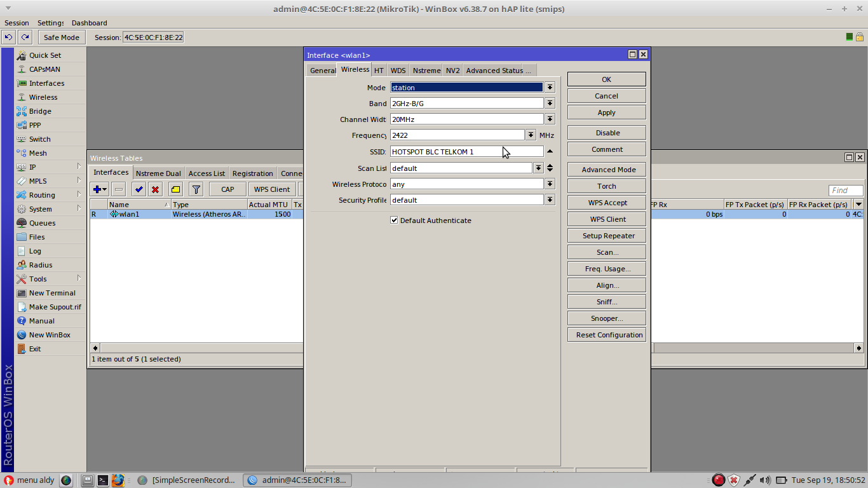
Task: Enable the selected interface with blue checkmark
Action: (139, 189)
